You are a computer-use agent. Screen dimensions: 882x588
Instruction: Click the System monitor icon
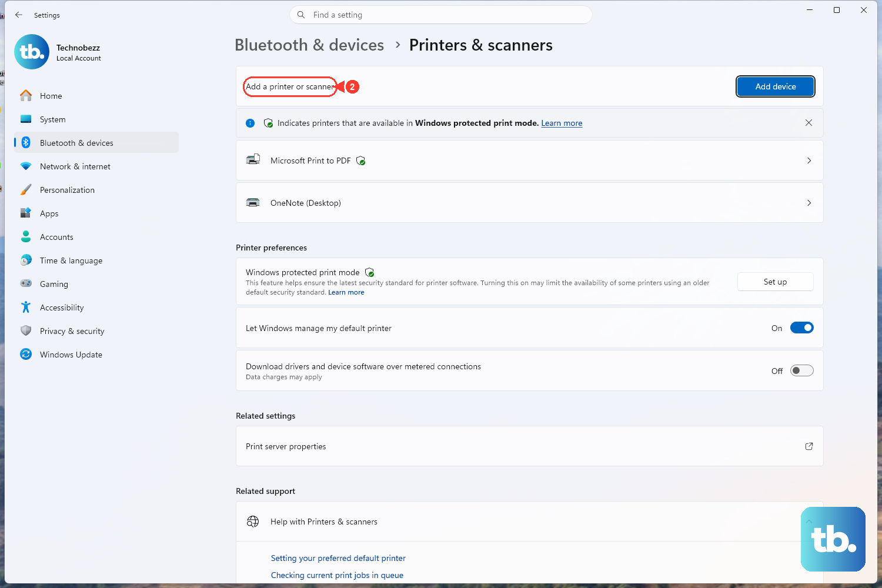pos(26,119)
